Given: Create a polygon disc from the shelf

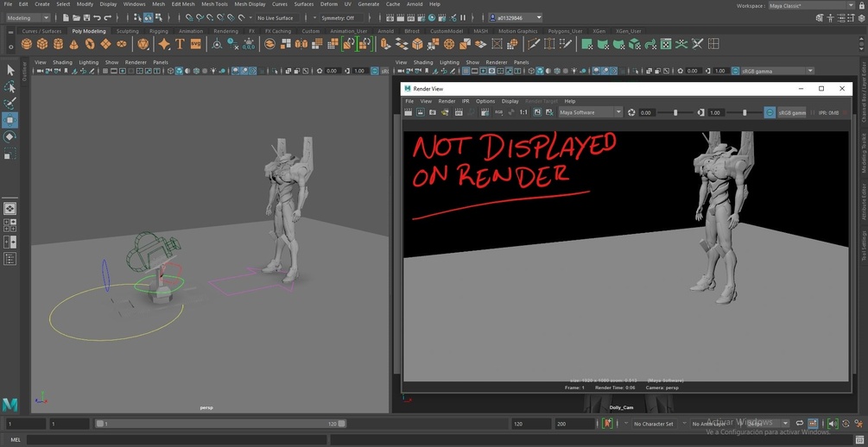Looking at the screenshot, I should (x=121, y=44).
